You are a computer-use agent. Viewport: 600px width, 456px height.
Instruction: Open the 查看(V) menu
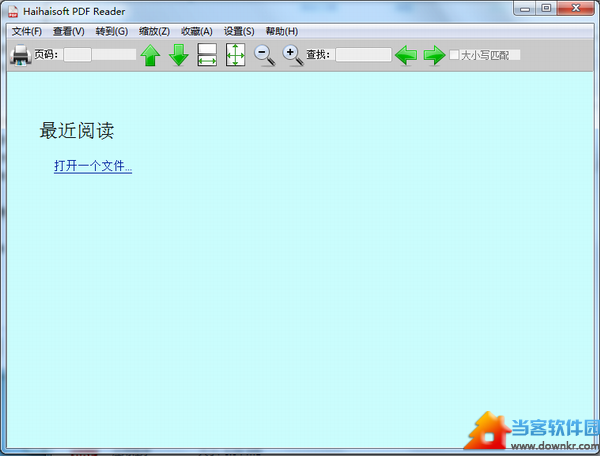click(x=69, y=31)
